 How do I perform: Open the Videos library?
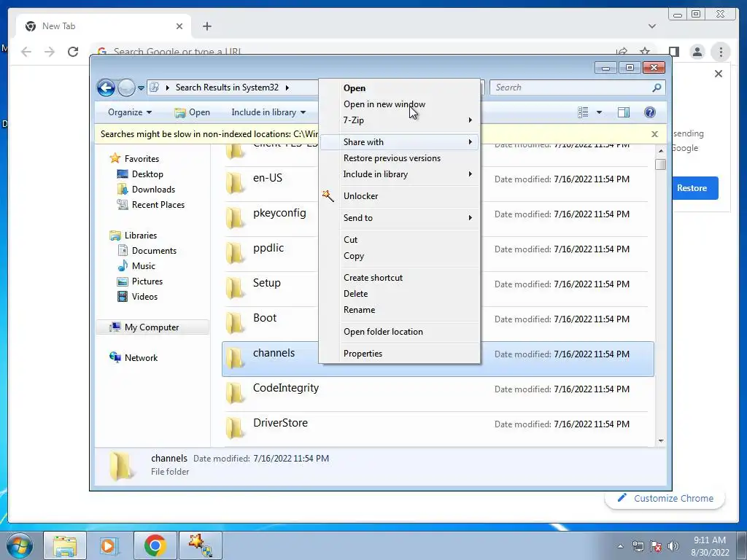tap(137, 296)
